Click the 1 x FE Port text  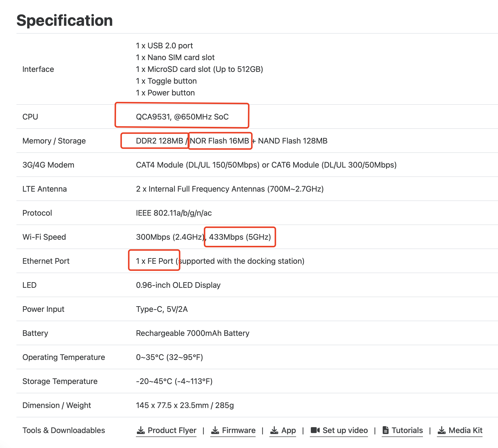[154, 261]
